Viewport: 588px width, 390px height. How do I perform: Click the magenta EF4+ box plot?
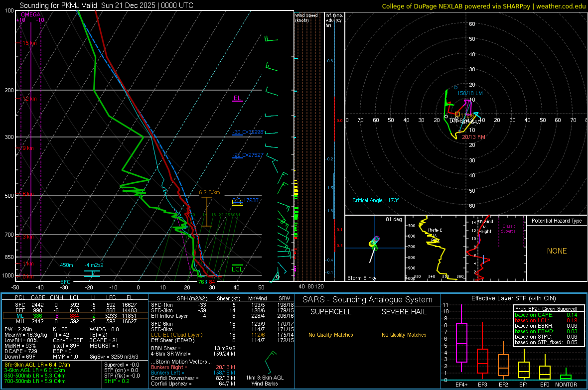(461, 338)
